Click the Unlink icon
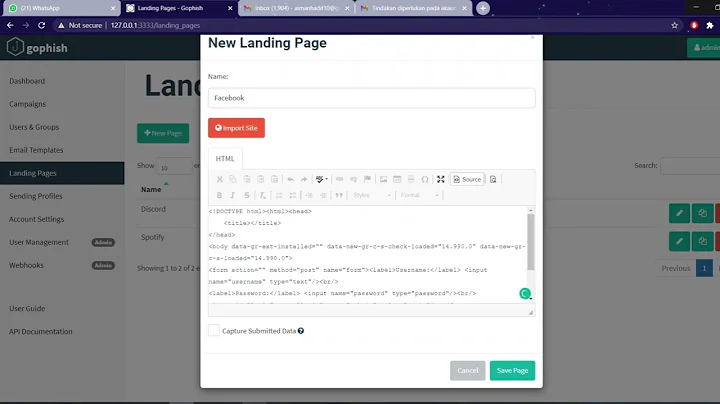Image resolution: width=720 pixels, height=404 pixels. pos(353,180)
